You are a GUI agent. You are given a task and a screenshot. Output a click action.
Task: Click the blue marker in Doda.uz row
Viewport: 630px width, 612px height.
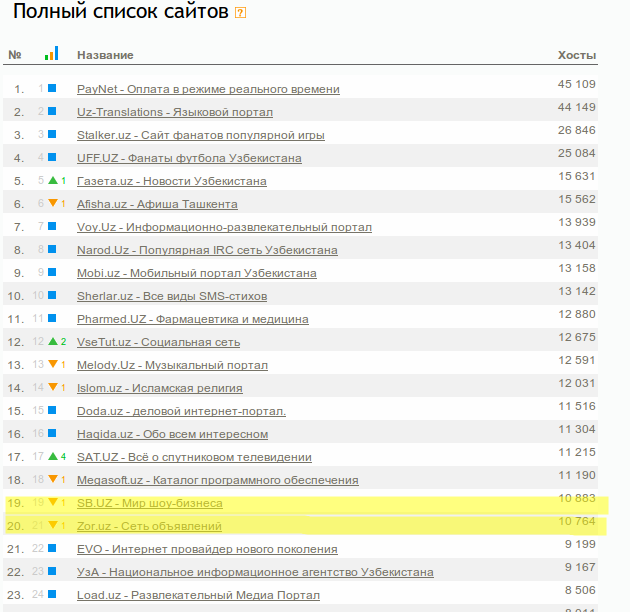pyautogui.click(x=52, y=410)
